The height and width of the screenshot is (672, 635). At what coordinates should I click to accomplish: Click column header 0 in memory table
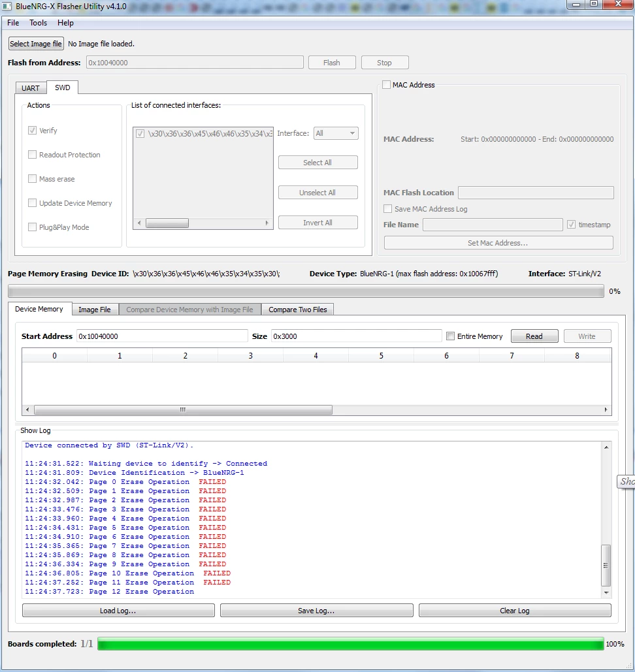[x=54, y=356]
